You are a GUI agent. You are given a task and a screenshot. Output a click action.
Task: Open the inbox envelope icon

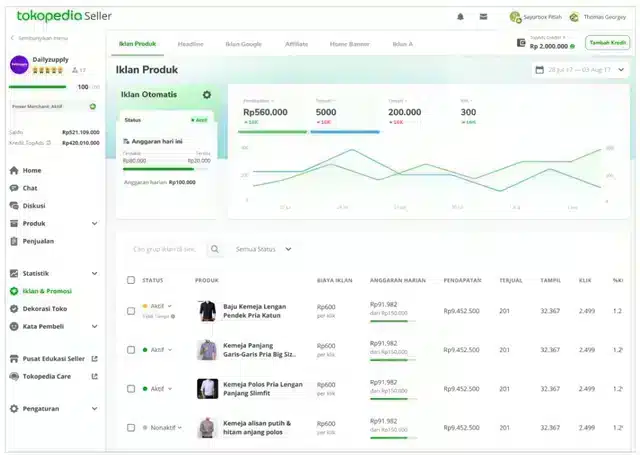(x=483, y=17)
